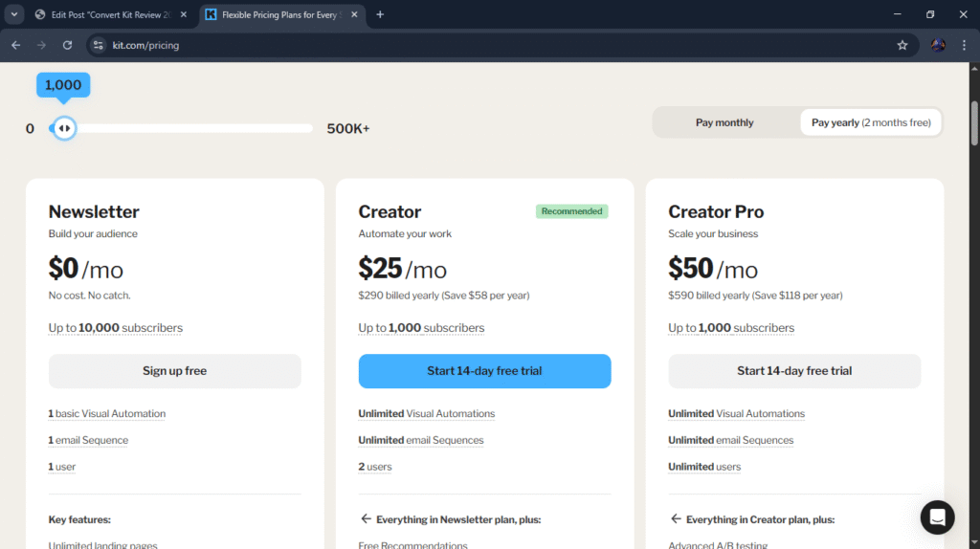Click 'Unlimited users' in Creator Pro
The height and width of the screenshot is (549, 980).
click(704, 467)
